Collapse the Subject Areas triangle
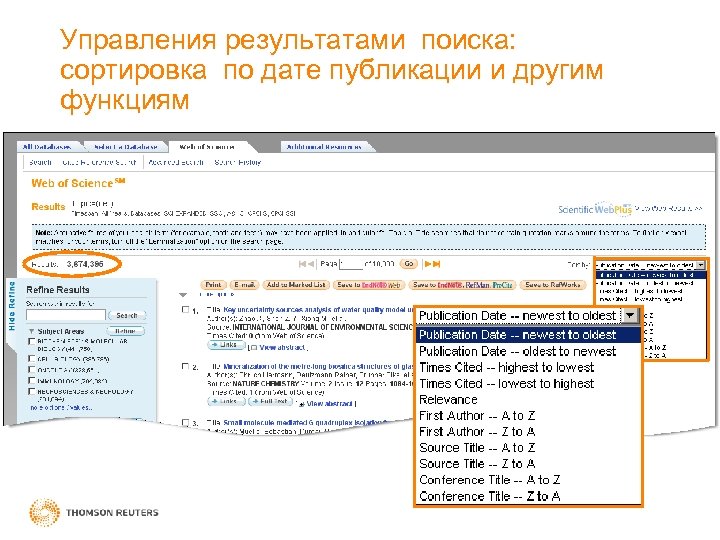This screenshot has width=720, height=540. [32, 331]
